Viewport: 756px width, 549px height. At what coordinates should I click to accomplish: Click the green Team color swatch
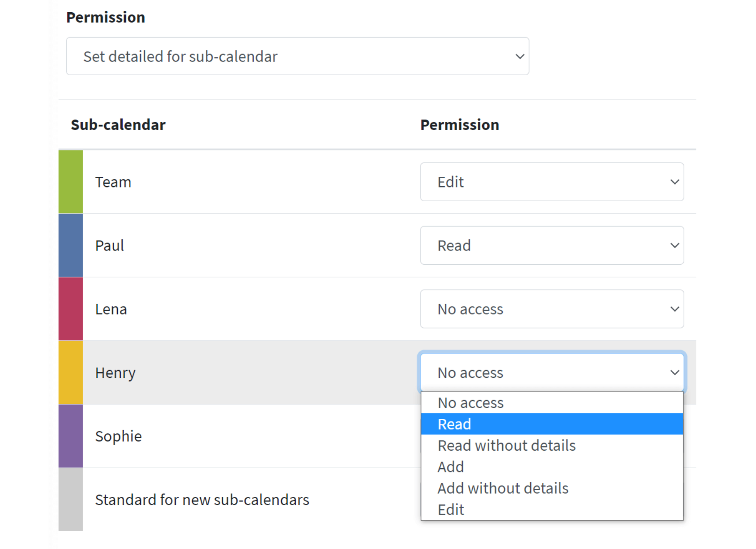click(x=70, y=182)
